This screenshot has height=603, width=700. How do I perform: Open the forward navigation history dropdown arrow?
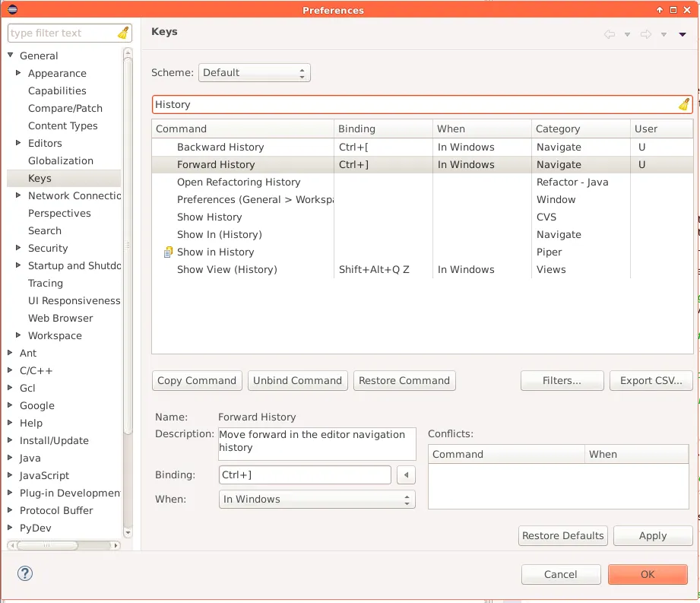664,34
